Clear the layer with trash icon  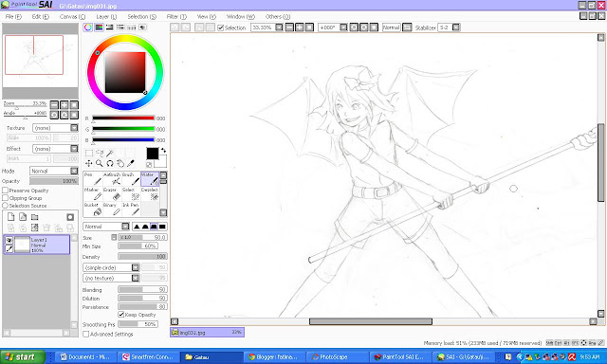click(46, 227)
